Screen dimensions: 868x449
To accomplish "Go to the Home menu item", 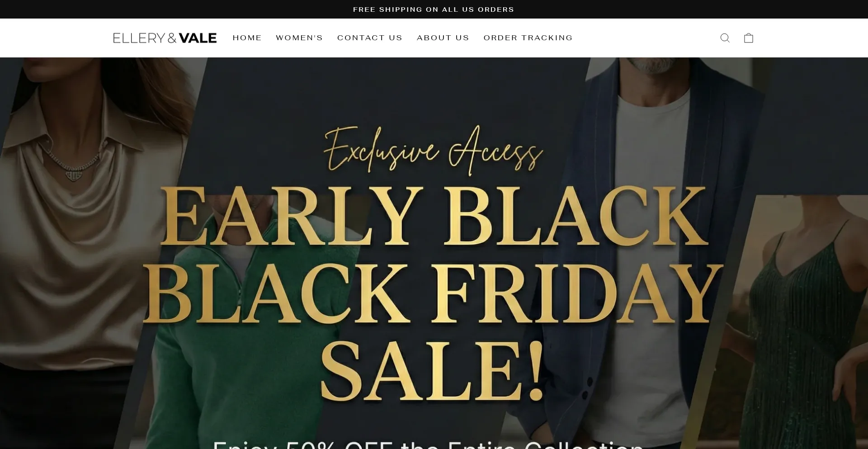I will click(247, 38).
